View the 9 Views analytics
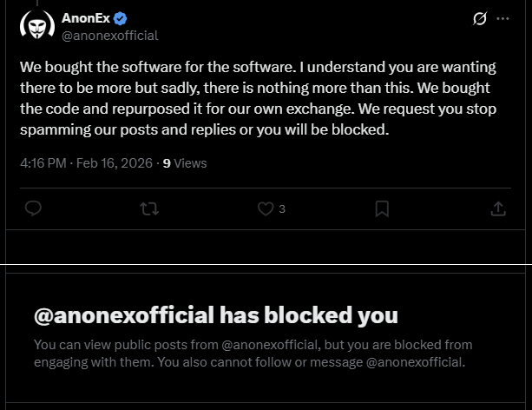Image resolution: width=532 pixels, height=410 pixels. [x=185, y=162]
